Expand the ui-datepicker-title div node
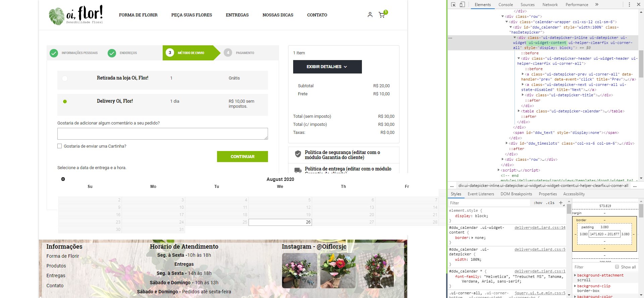Viewport: 644px width, 298px height. click(523, 95)
